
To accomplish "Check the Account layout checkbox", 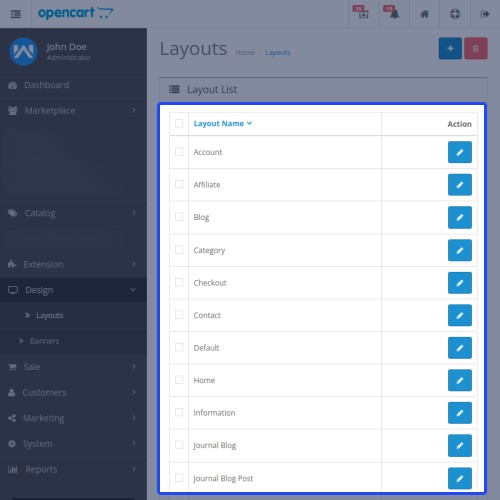I will point(179,152).
